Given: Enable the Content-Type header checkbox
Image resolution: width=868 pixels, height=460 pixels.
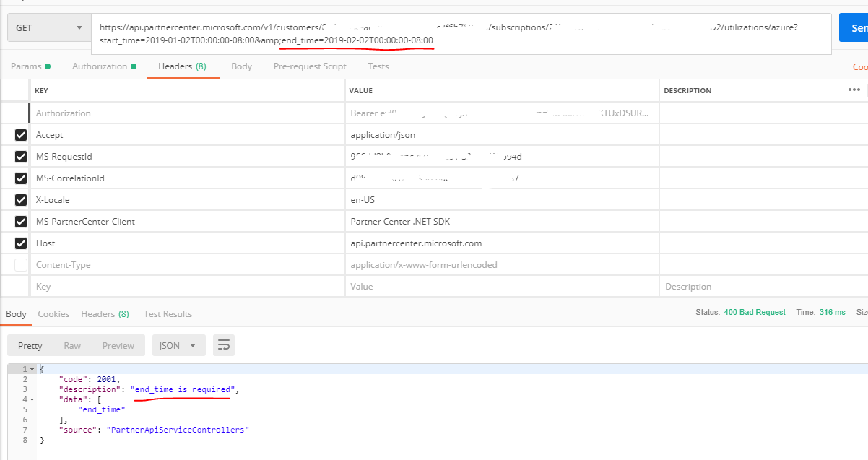Looking at the screenshot, I should (19, 264).
